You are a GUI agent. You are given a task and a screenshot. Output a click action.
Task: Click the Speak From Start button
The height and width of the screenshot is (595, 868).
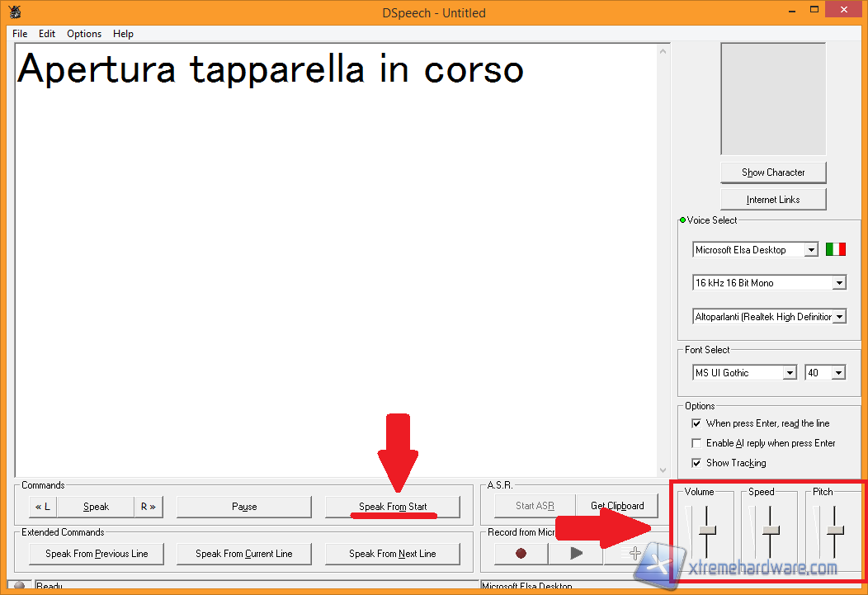click(393, 507)
